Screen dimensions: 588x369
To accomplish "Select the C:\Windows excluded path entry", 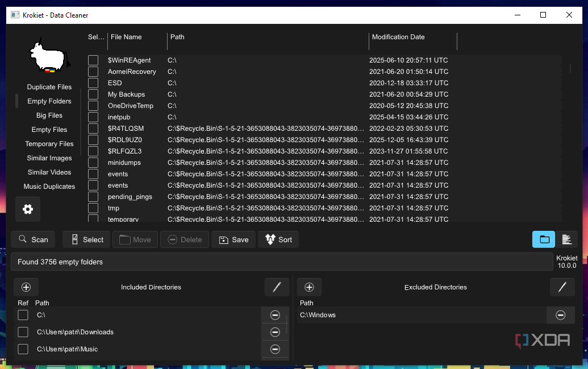I will pos(318,315).
